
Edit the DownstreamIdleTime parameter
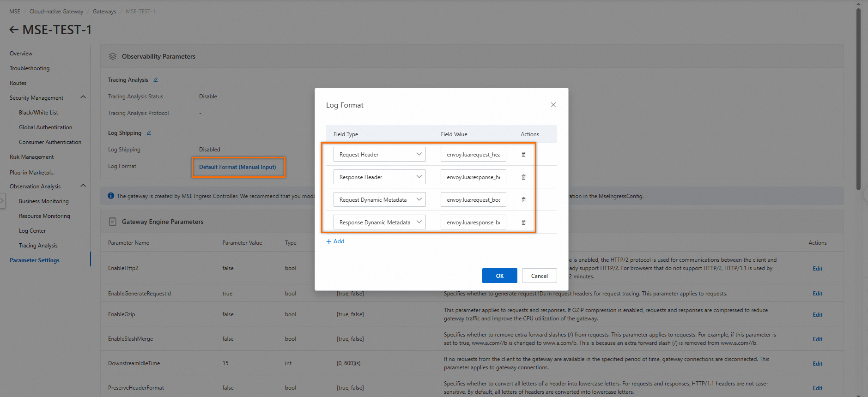(x=817, y=364)
